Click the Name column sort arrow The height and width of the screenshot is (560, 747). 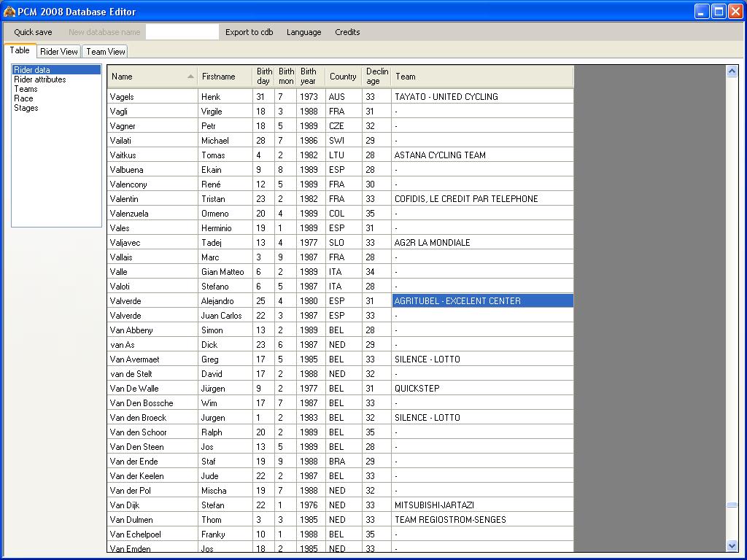tap(190, 77)
